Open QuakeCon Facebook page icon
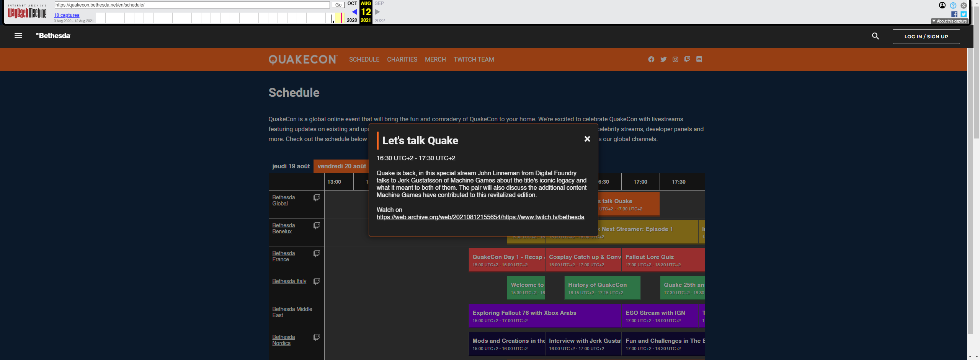Screen dimensions: 980x360 (651, 59)
